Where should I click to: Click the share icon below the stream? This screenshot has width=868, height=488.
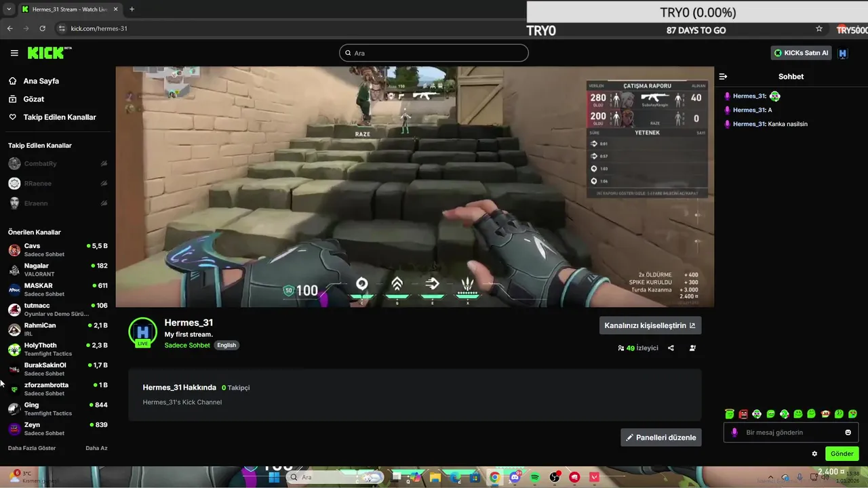[671, 348]
